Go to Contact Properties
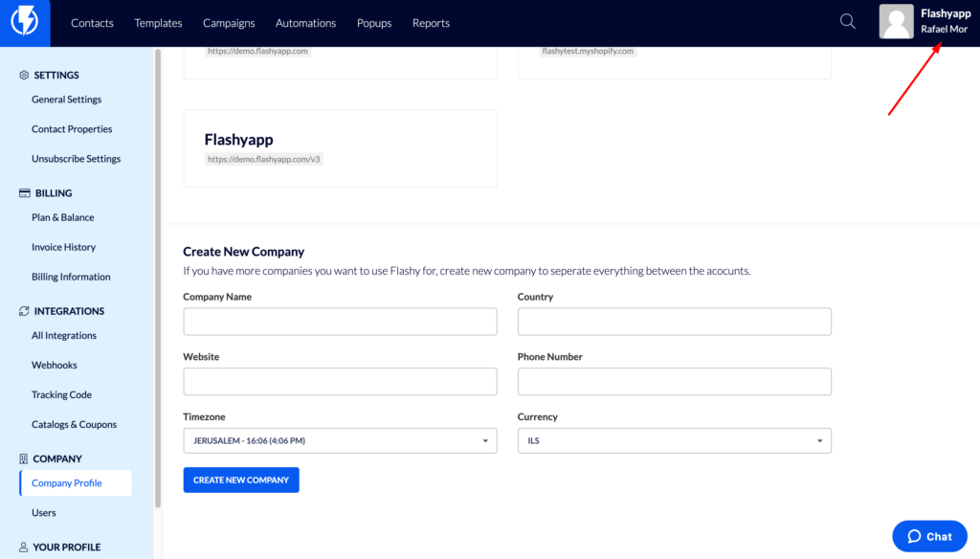 [x=72, y=129]
